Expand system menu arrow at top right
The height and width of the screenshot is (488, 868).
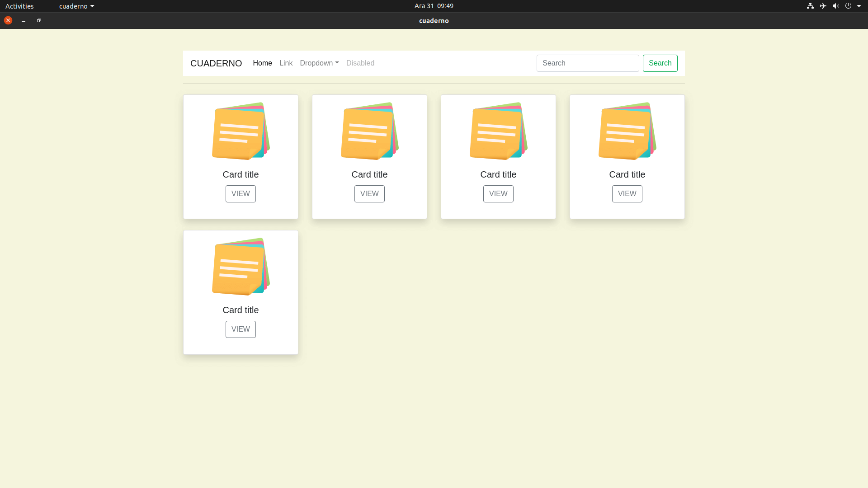click(859, 6)
